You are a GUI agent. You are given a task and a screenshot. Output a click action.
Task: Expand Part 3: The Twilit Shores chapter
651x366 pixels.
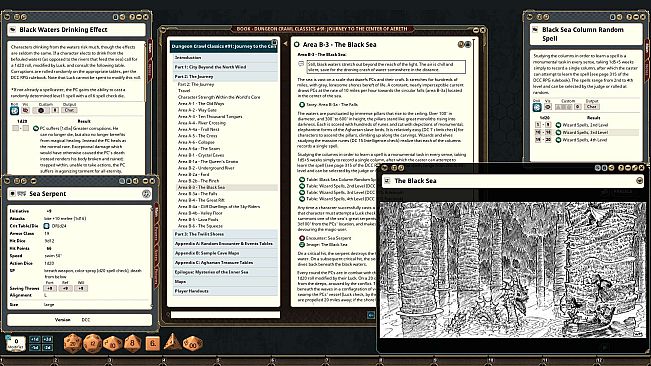pos(225,234)
